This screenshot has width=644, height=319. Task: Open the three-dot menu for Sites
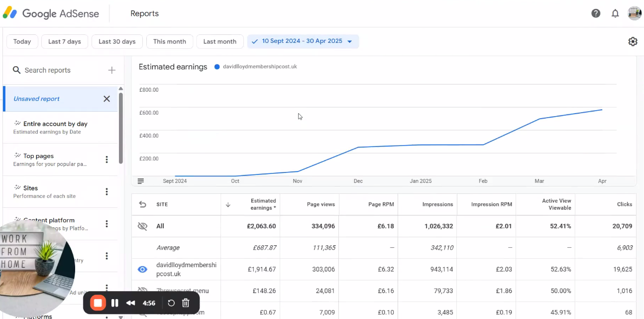107,191
